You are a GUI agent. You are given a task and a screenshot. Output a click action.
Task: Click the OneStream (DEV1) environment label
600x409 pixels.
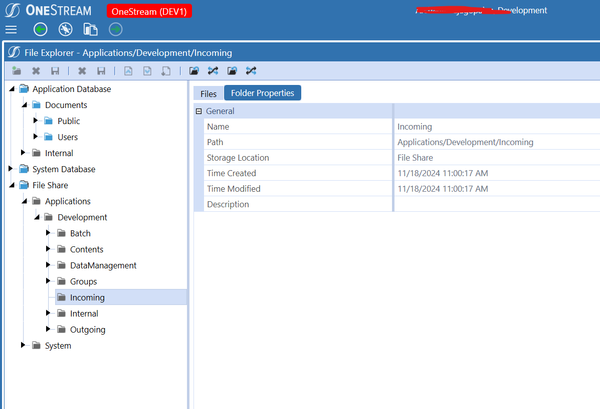click(149, 10)
